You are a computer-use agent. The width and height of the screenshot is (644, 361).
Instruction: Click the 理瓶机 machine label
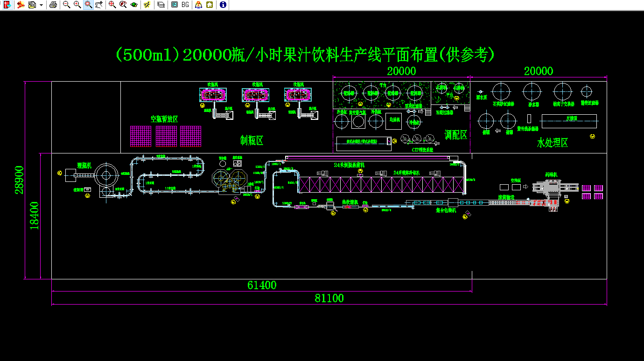[84, 166]
